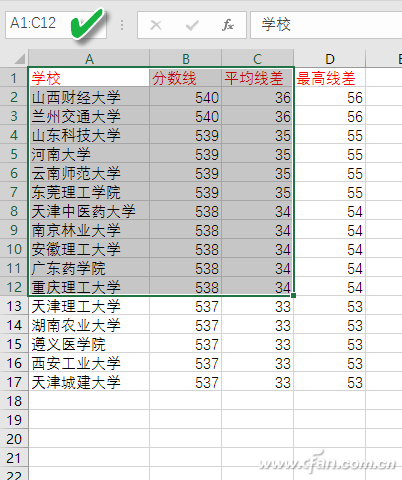402x480 pixels.
Task: Click the Name Box showing A1:C12
Action: [56, 25]
